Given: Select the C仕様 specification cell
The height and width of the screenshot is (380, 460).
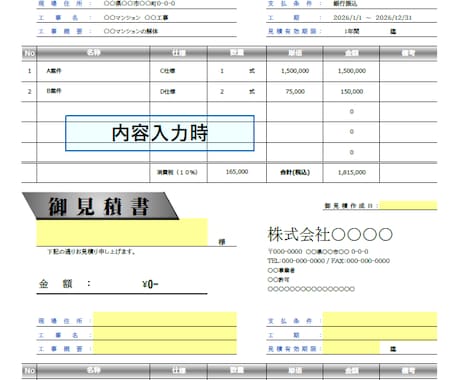Looking at the screenshot, I should 178,71.
